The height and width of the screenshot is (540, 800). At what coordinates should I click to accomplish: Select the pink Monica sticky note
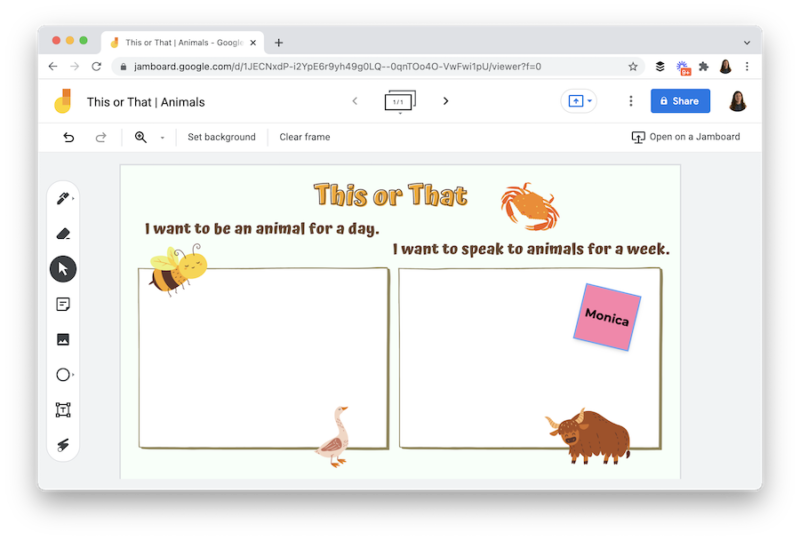pos(607,317)
